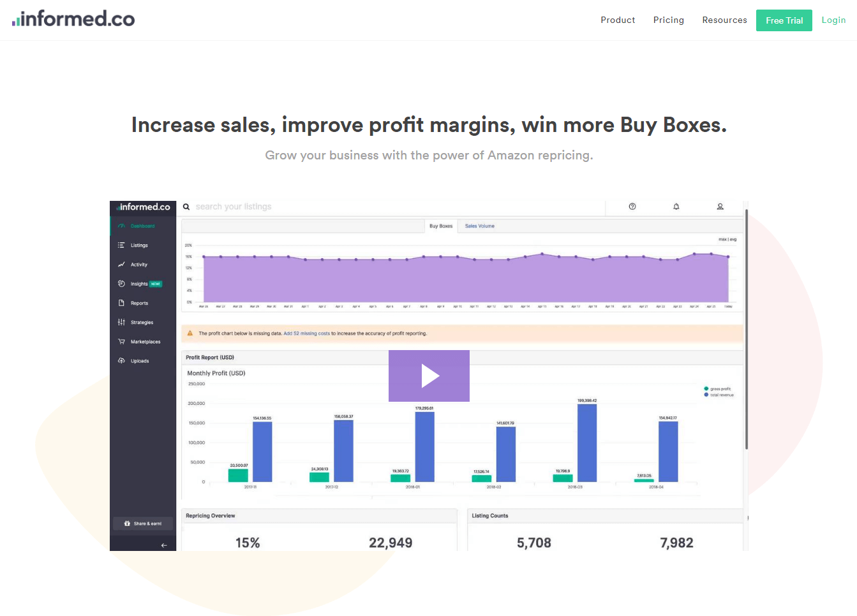
Task: Click the Share & earn button
Action: (143, 524)
